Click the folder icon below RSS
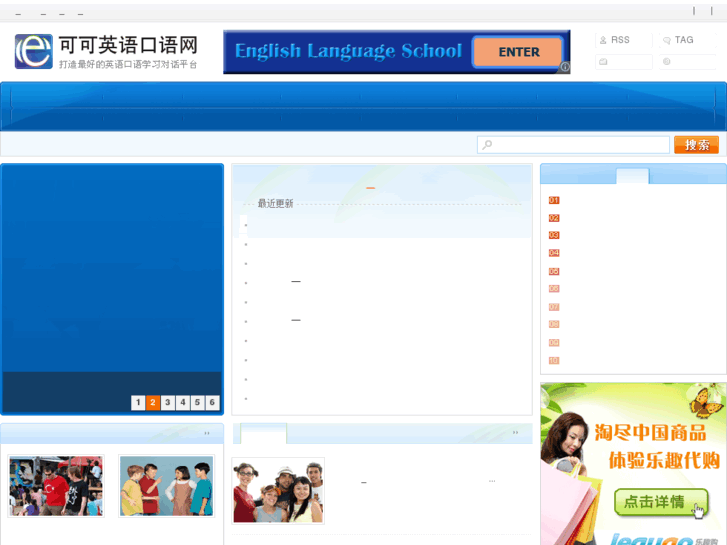The image size is (727, 545). pyautogui.click(x=603, y=62)
